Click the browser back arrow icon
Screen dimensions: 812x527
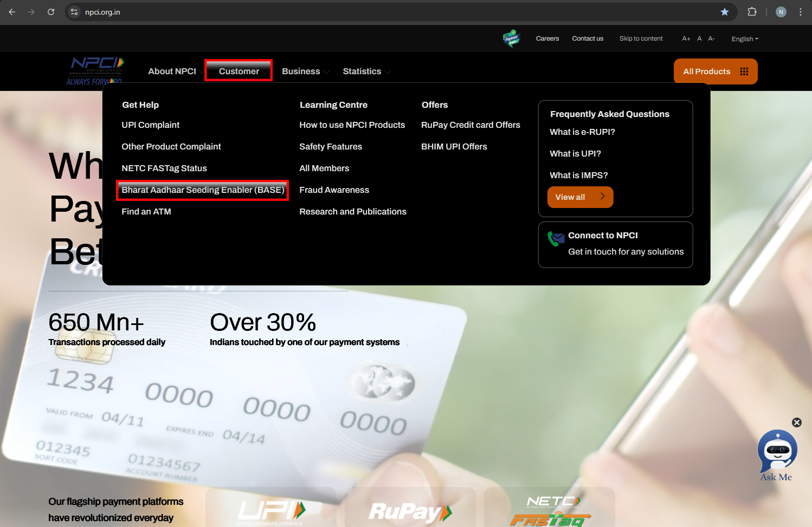pos(12,12)
